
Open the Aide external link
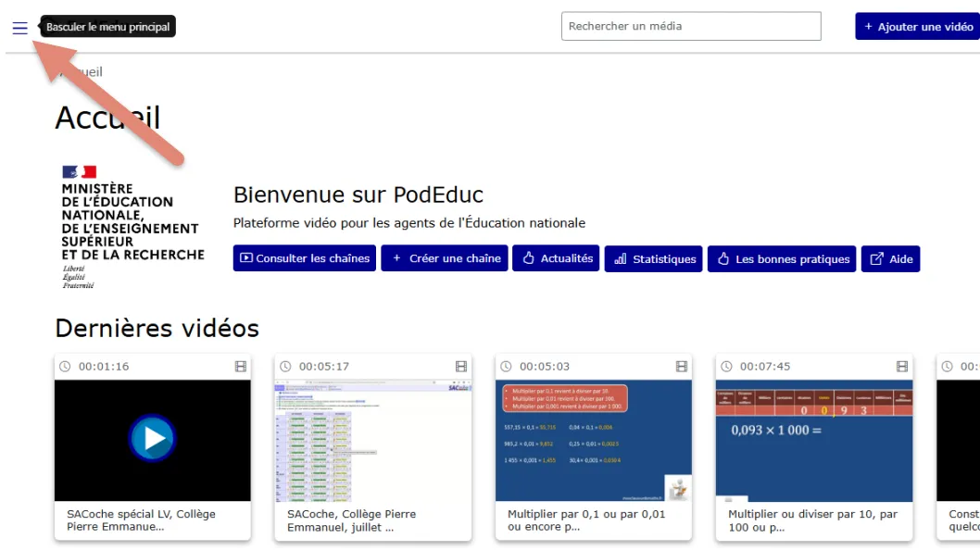pos(891,258)
